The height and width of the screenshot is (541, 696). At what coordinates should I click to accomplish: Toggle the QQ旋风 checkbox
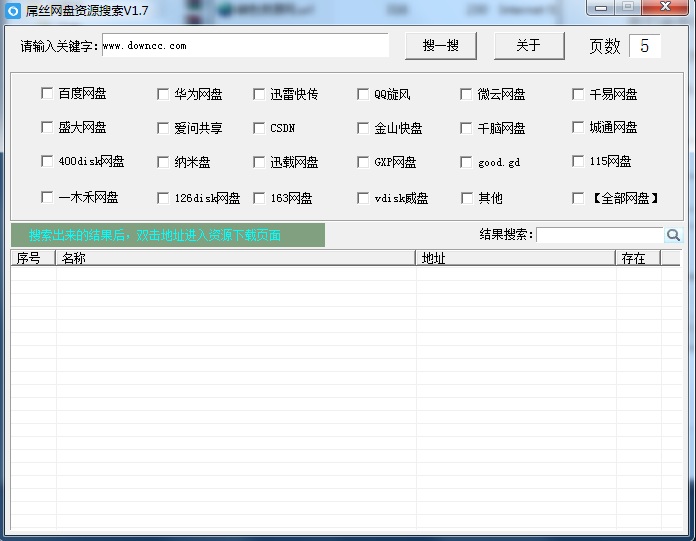[363, 94]
